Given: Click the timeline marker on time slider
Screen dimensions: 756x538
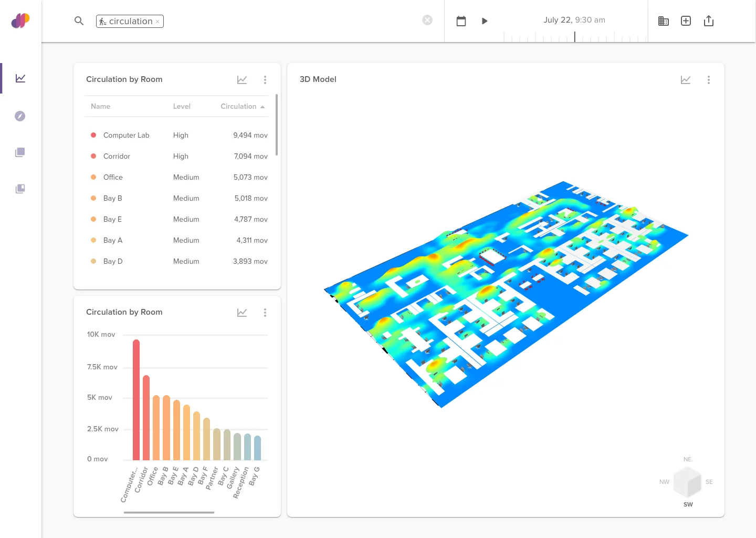Looking at the screenshot, I should point(575,37).
